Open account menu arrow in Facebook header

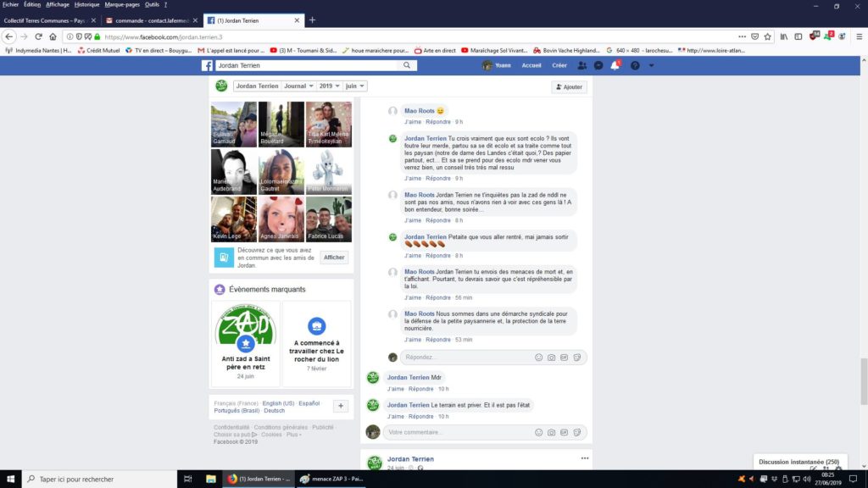click(651, 65)
